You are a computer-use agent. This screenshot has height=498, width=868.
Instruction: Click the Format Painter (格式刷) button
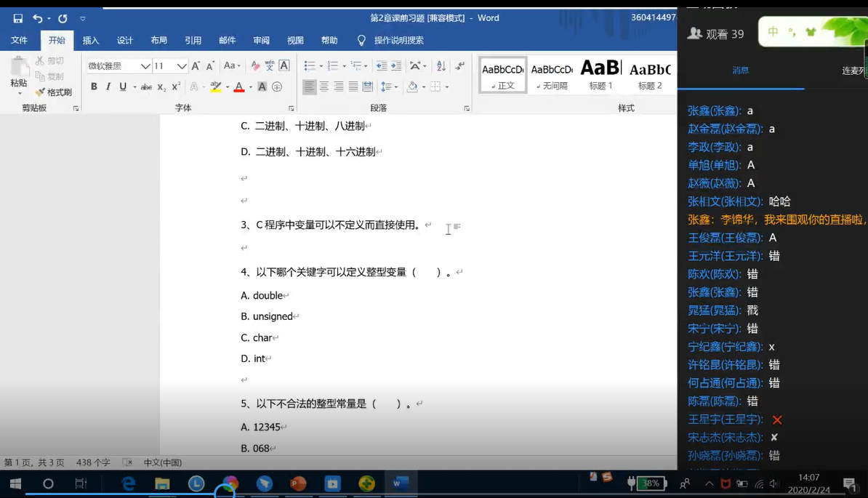point(54,92)
